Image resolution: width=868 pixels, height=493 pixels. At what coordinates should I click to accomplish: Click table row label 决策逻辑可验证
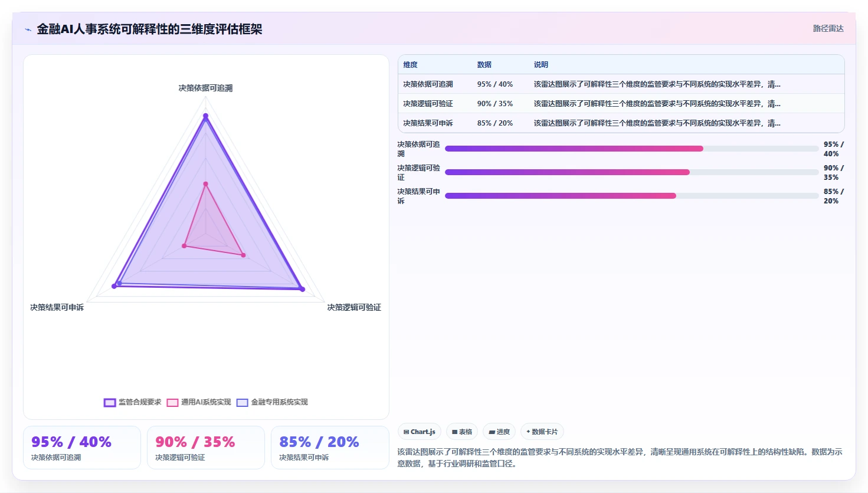(x=428, y=104)
